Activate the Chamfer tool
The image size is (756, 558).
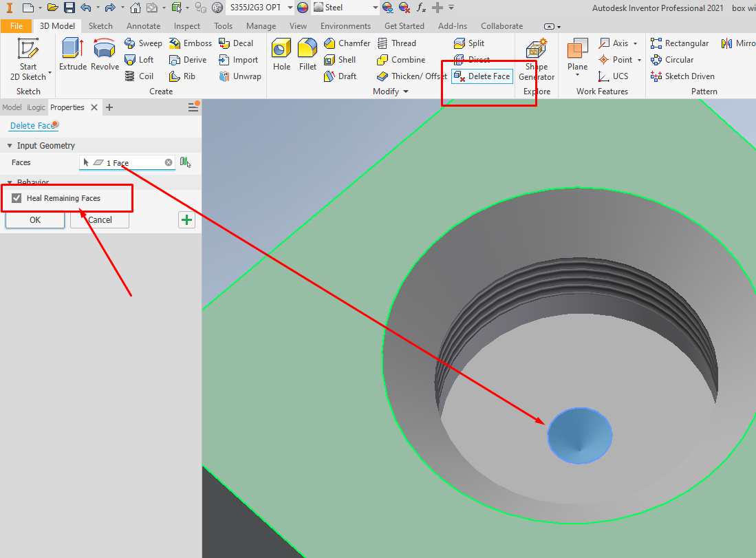pos(347,43)
